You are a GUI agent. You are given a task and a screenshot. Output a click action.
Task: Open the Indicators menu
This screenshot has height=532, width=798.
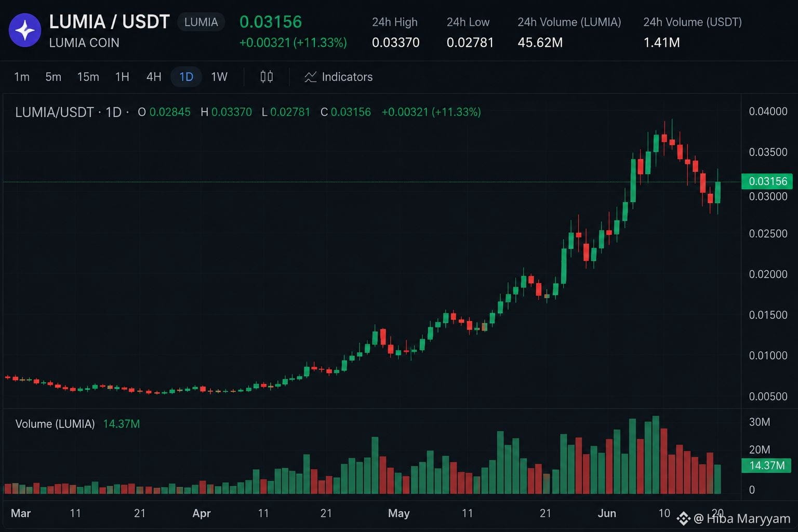[339, 77]
